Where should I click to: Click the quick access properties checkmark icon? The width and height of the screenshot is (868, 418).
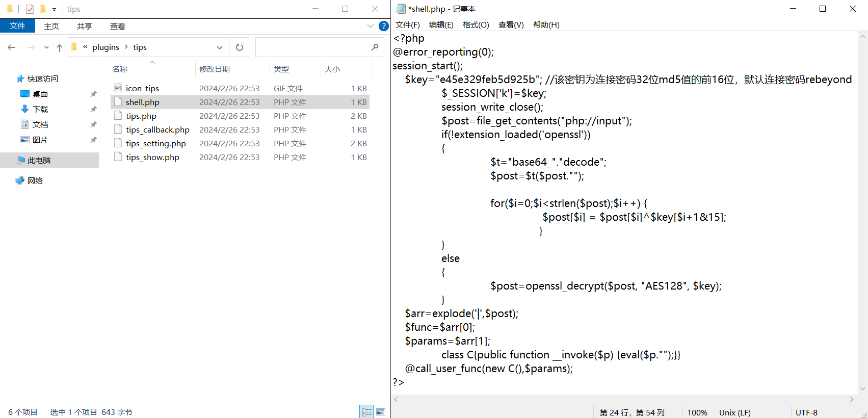(30, 9)
